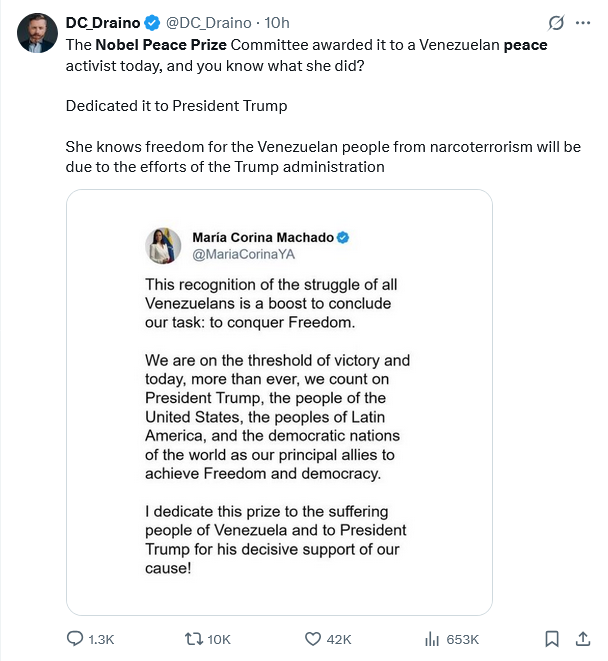Click the reply speech bubble icon
The width and height of the screenshot is (608, 661).
click(75, 639)
